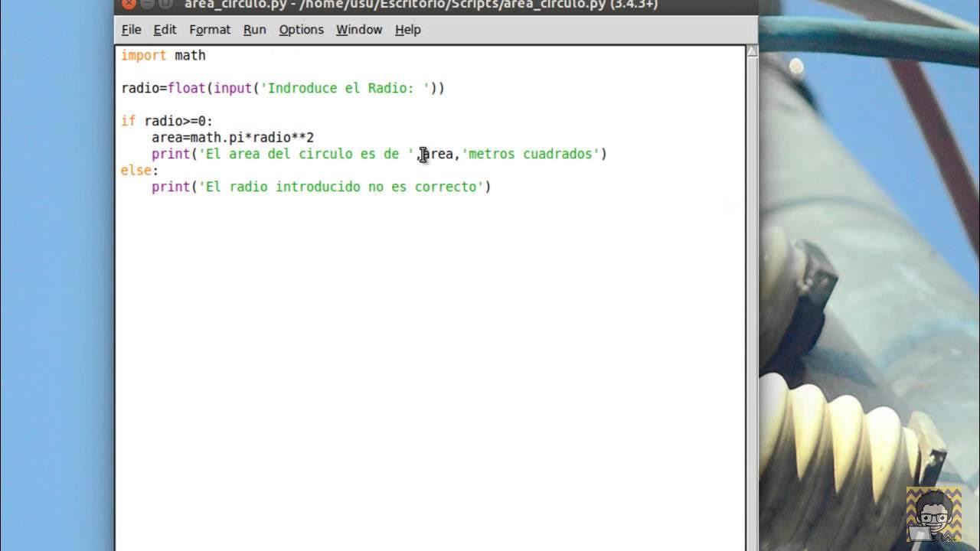Click 'El radio introducido no es correcto' string
The height and width of the screenshot is (551, 980).
[341, 187]
